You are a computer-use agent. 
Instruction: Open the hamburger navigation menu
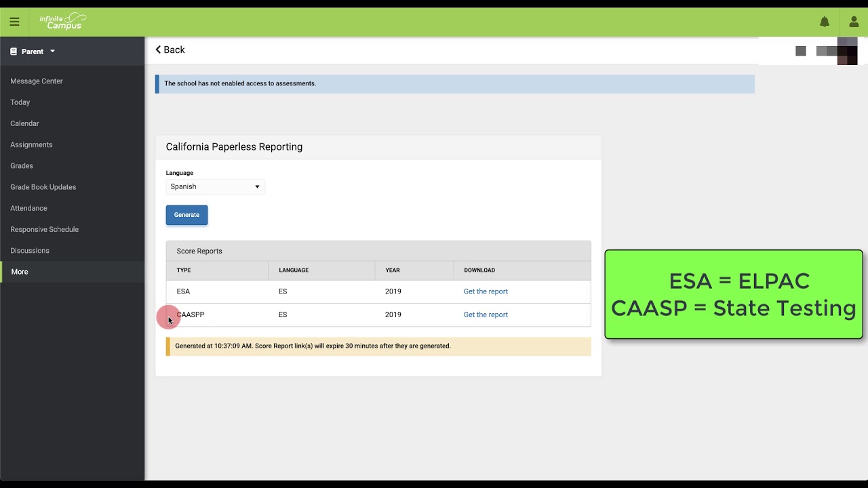point(14,22)
